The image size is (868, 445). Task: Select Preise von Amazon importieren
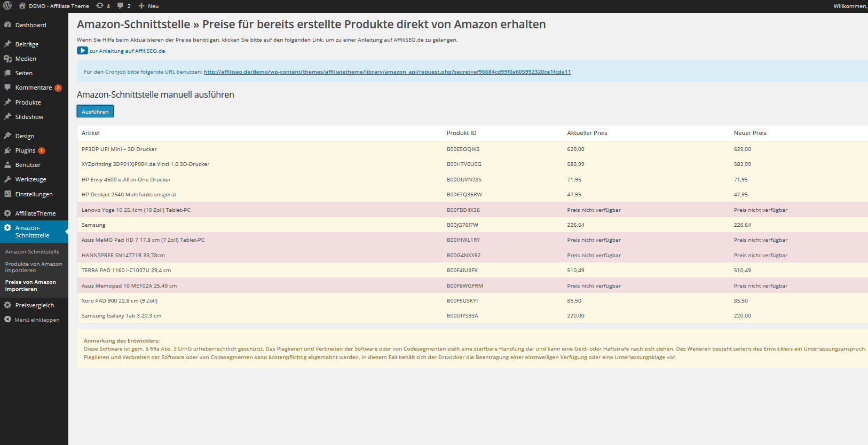click(30, 285)
